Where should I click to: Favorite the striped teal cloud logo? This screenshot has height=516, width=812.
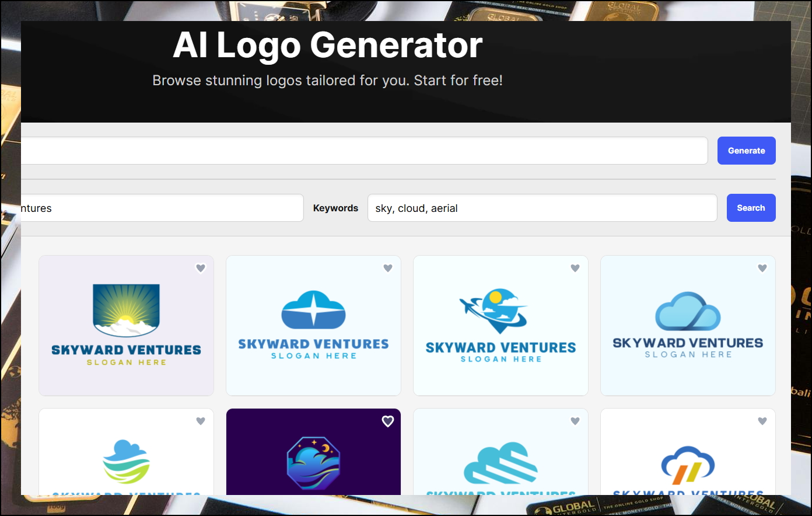(x=575, y=421)
